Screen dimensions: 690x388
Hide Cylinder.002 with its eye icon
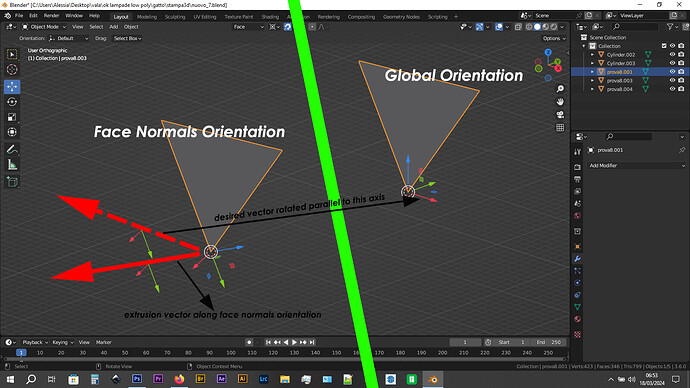[672, 55]
